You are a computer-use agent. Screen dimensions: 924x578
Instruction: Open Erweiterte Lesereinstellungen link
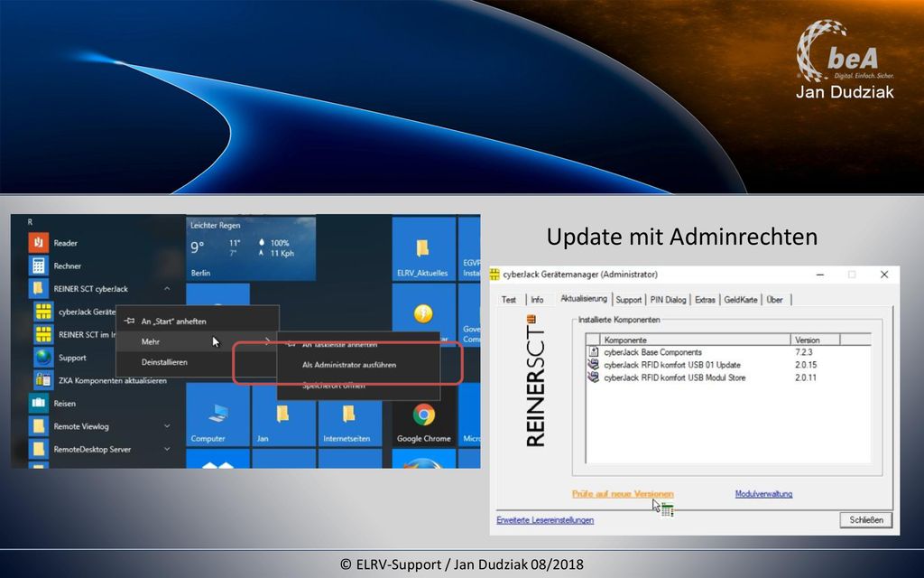click(545, 519)
